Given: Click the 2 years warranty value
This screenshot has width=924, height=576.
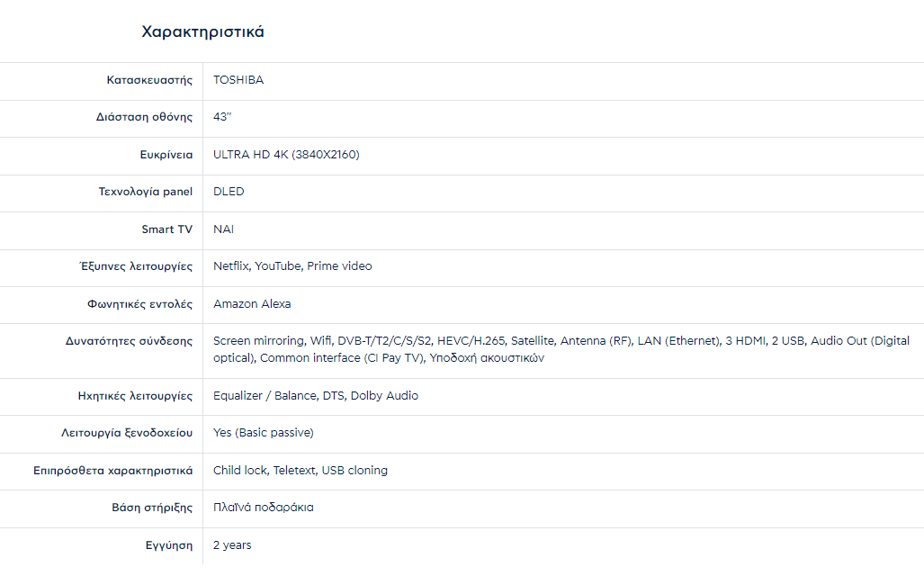Looking at the screenshot, I should coord(232,545).
